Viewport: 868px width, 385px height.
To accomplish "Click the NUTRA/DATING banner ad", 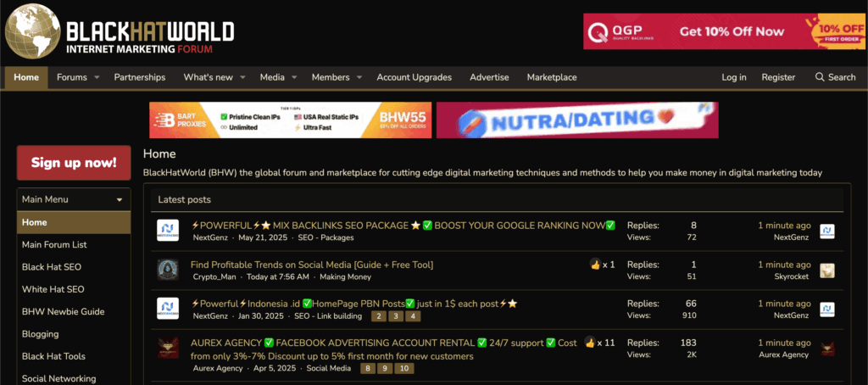I will pyautogui.click(x=577, y=120).
